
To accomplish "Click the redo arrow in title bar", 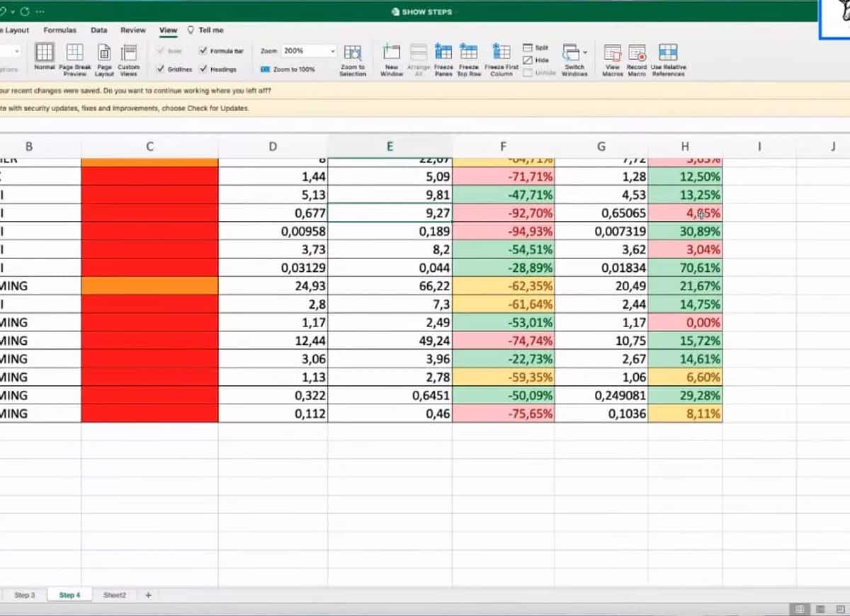I will [25, 12].
